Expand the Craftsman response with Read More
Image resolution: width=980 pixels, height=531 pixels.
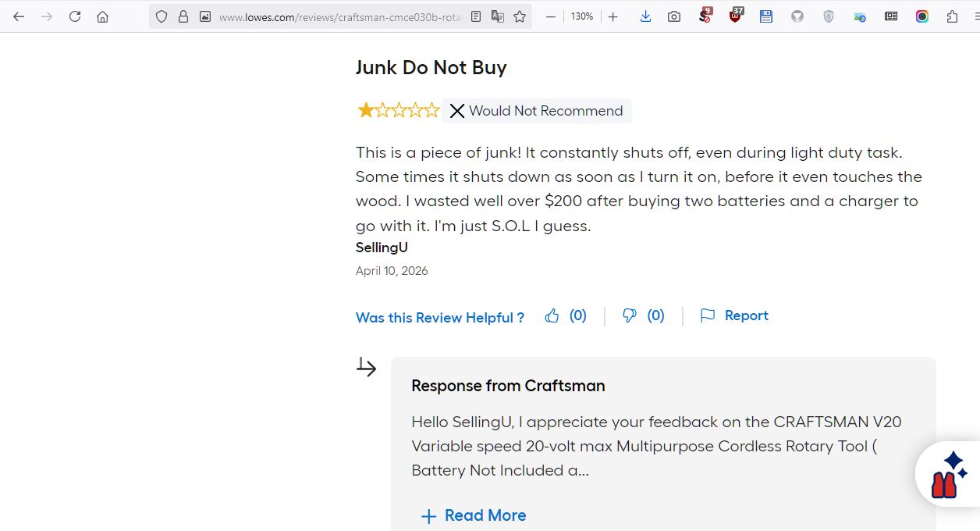click(x=474, y=515)
